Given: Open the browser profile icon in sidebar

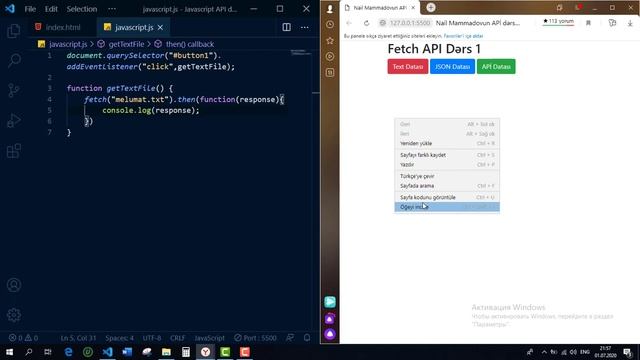Looking at the screenshot, I should coord(330,9).
